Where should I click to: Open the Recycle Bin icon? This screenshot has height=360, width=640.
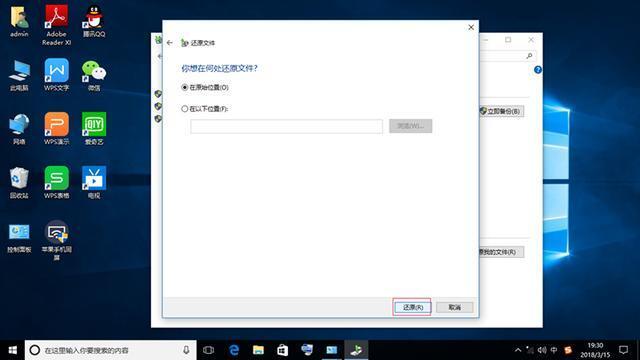(x=19, y=182)
